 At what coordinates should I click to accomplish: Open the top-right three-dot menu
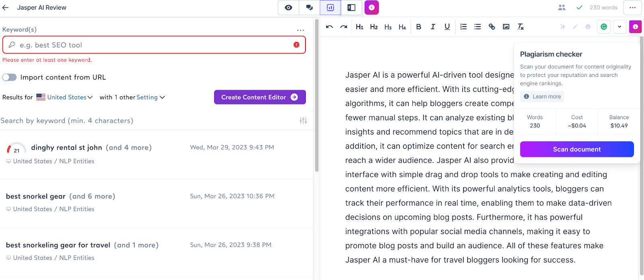pos(632,8)
